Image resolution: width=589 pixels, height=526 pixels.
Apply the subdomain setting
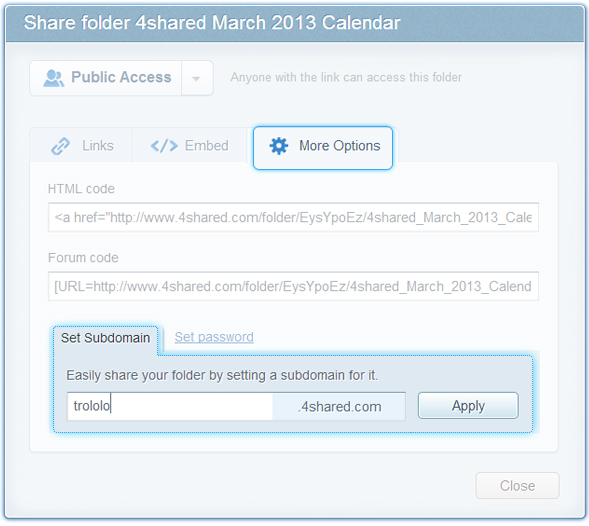point(468,406)
